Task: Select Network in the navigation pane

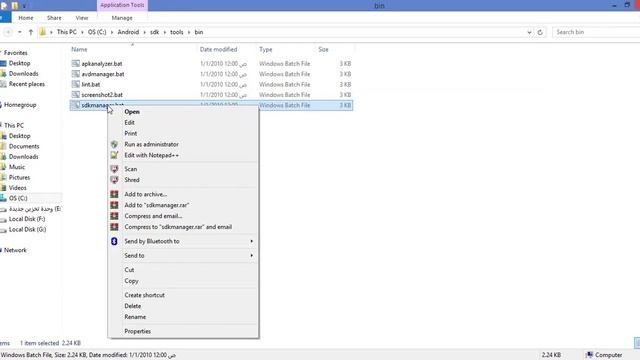Action: pyautogui.click(x=15, y=250)
